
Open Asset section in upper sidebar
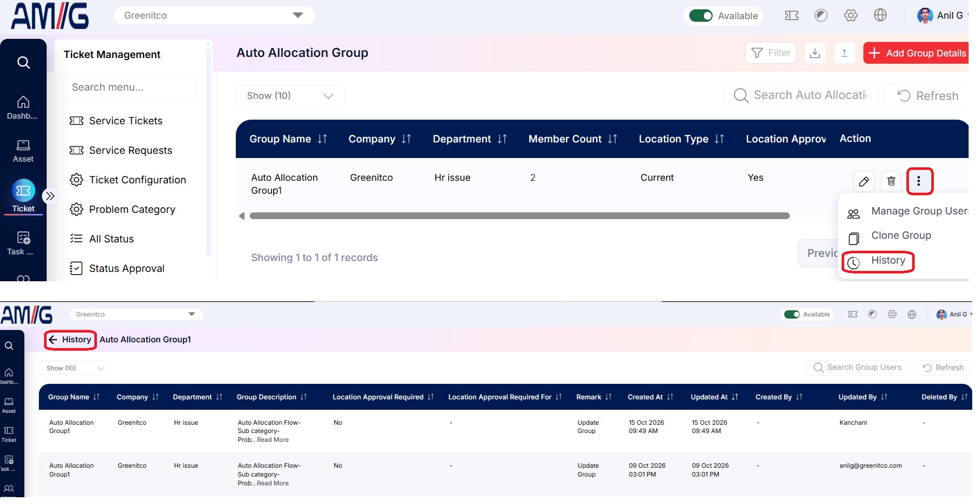click(x=23, y=151)
